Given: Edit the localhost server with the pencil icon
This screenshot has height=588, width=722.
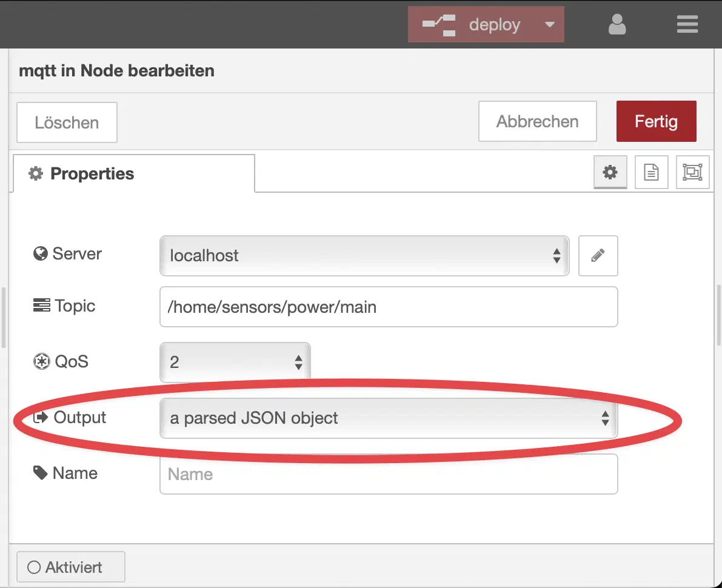Looking at the screenshot, I should (598, 256).
